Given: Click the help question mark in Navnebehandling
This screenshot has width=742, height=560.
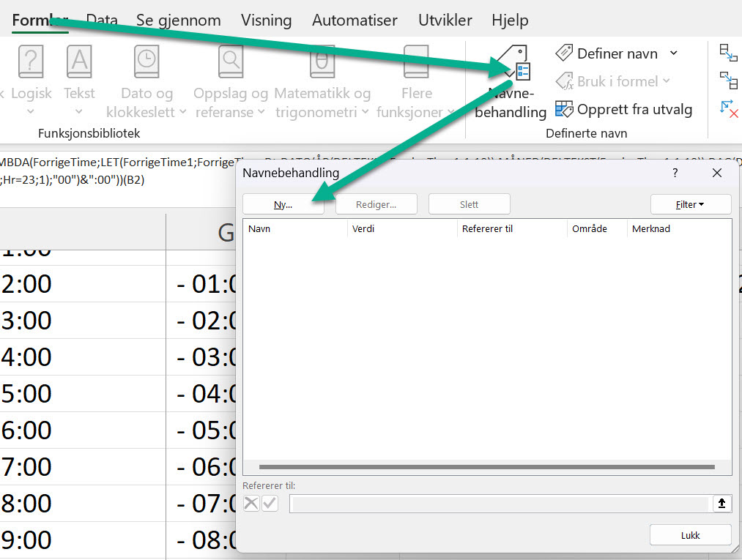Looking at the screenshot, I should point(675,173).
